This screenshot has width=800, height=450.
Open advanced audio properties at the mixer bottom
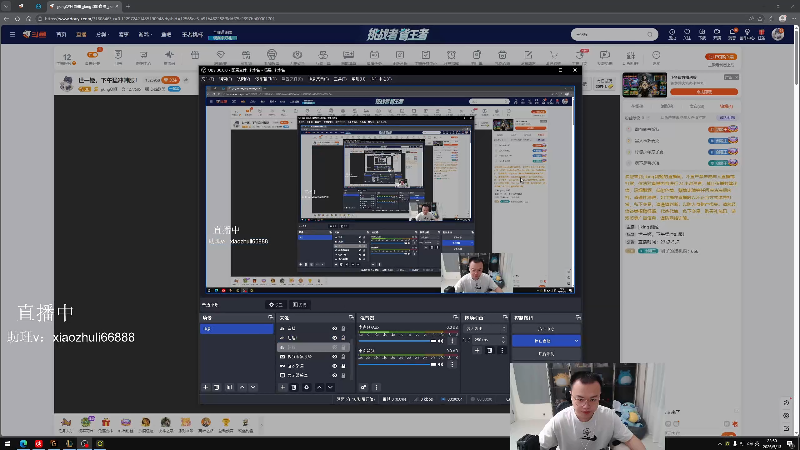[x=363, y=387]
